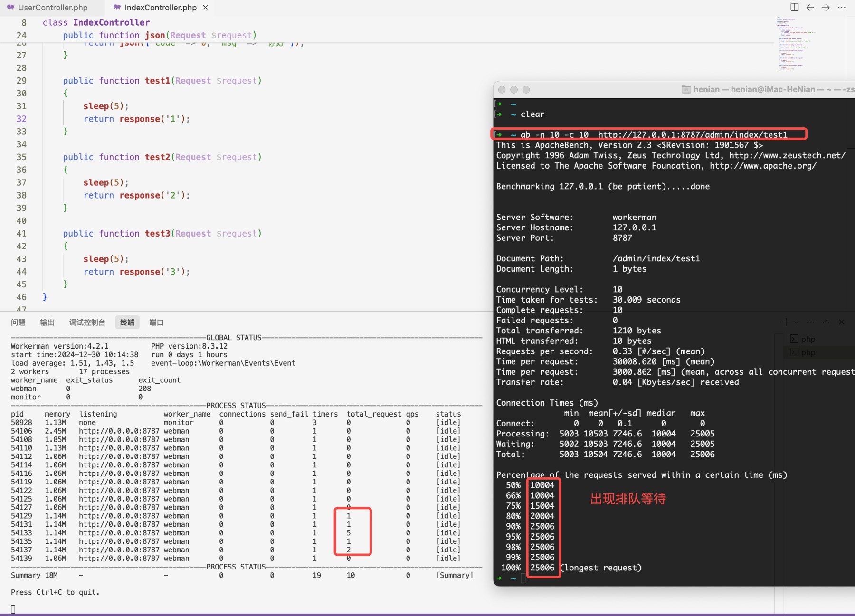Go back with the left arrow icon

[810, 7]
